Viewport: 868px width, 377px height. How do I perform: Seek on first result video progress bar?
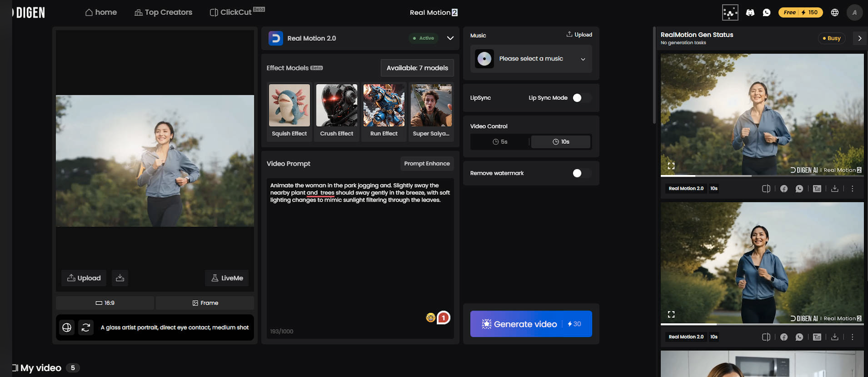tap(762, 176)
